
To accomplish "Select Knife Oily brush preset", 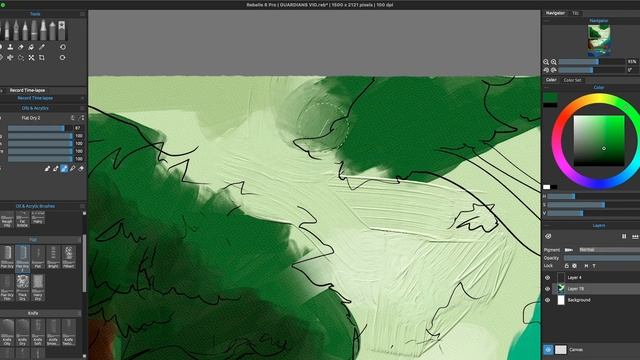I will click(x=7, y=333).
